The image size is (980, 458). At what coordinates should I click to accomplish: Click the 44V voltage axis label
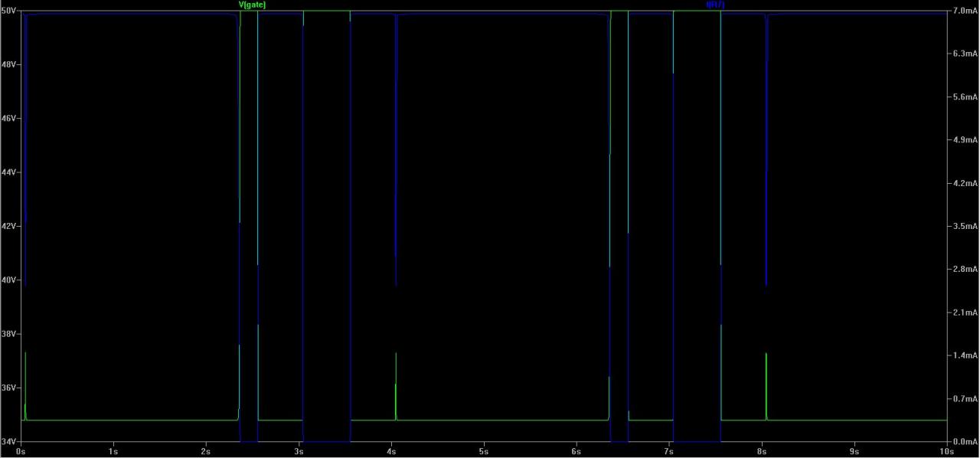[9, 172]
